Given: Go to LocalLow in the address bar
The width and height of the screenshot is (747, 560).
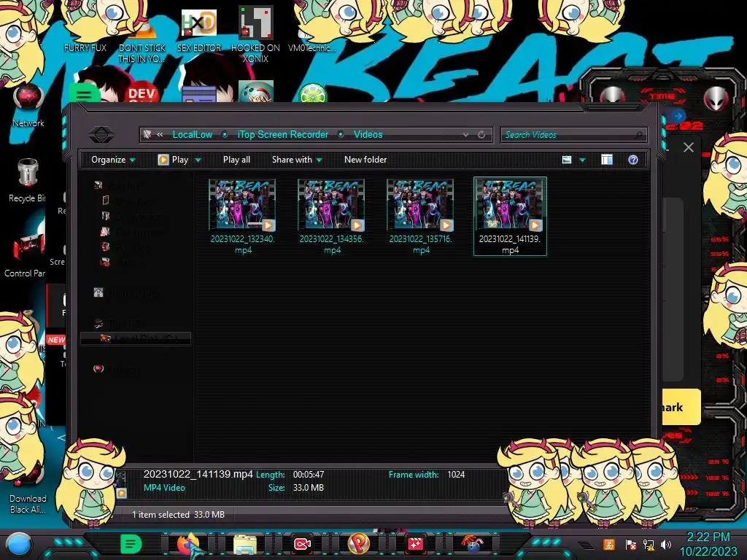Looking at the screenshot, I should [192, 134].
